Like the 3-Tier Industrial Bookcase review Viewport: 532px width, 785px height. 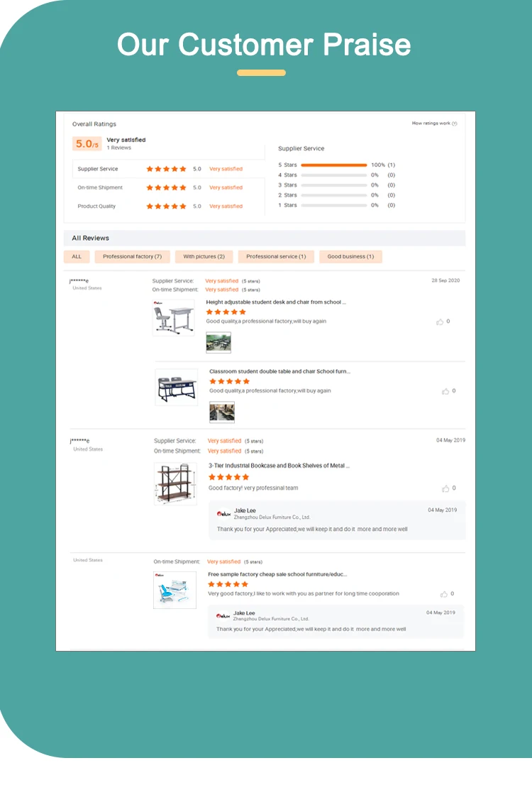point(445,488)
